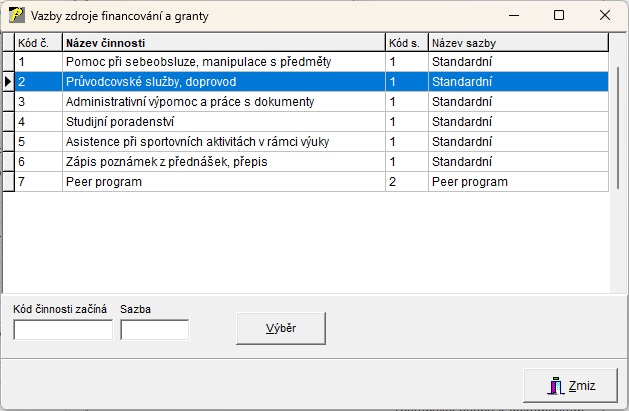This screenshot has width=629, height=411.
Task: Click the current row indicator arrow
Action: point(8,82)
